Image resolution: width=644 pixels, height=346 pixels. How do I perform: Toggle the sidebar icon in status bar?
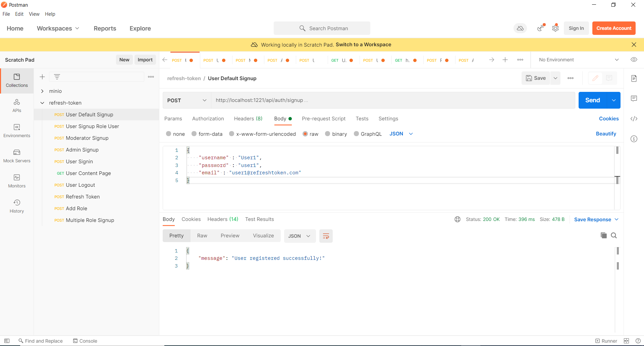coord(7,341)
